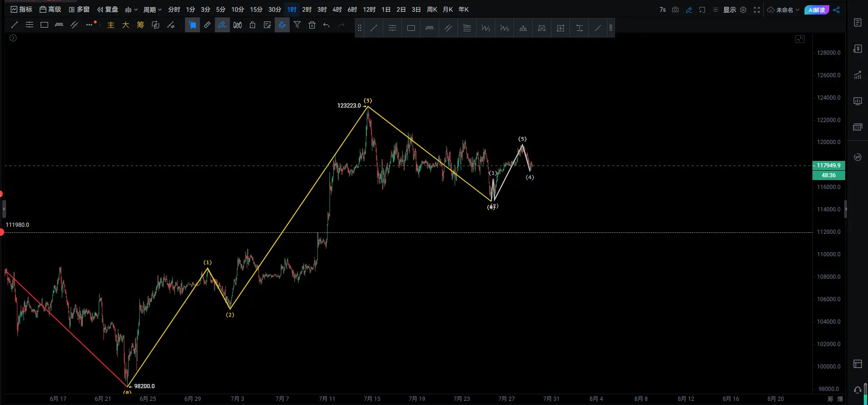This screenshot has width=868, height=405.
Task: Expand the 周期 period dropdown
Action: click(x=152, y=9)
